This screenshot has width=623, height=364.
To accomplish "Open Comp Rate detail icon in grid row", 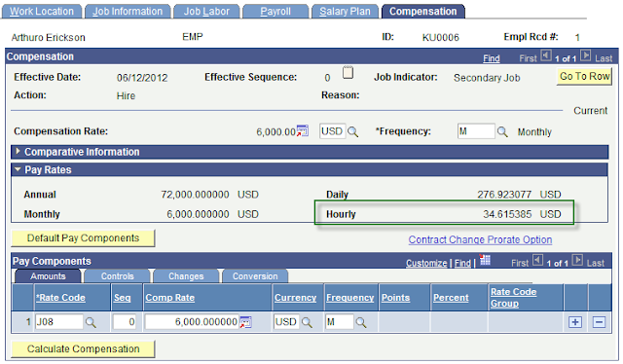I will click(x=245, y=322).
